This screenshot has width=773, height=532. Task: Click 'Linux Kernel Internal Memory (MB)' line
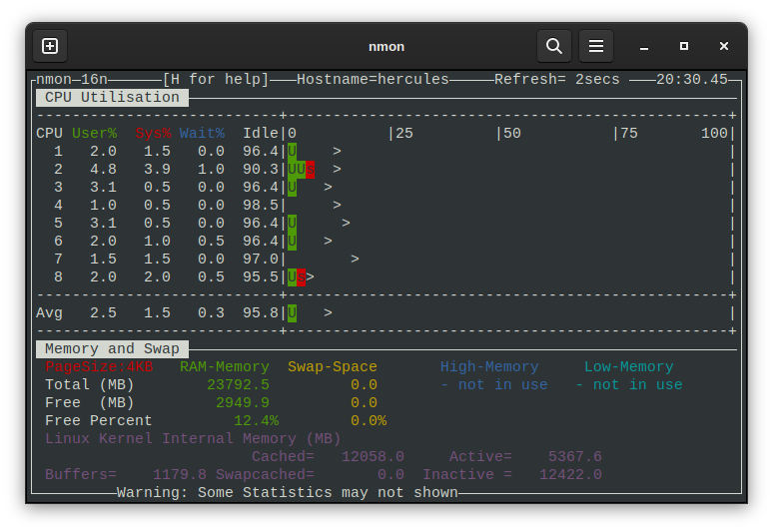[x=193, y=439]
